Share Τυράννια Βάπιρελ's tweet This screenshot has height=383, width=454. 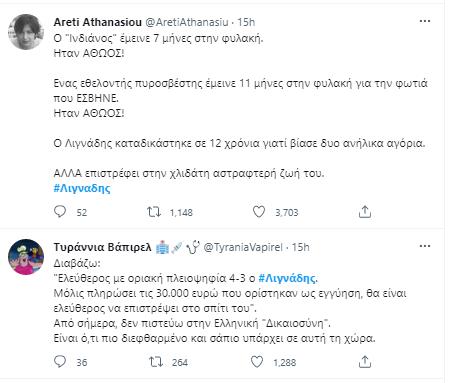[x=365, y=362]
